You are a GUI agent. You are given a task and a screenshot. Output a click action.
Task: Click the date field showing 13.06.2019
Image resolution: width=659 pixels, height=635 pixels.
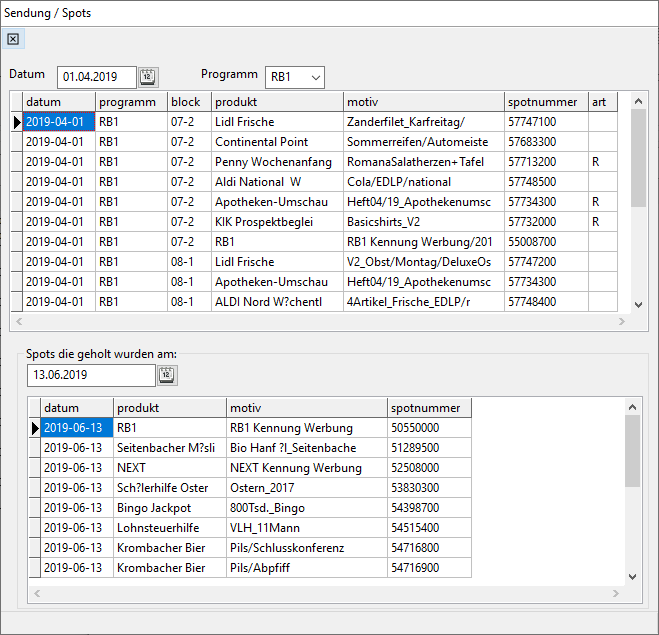tap(90, 376)
